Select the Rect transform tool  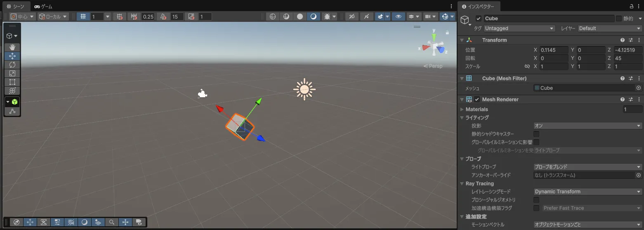pyautogui.click(x=12, y=82)
